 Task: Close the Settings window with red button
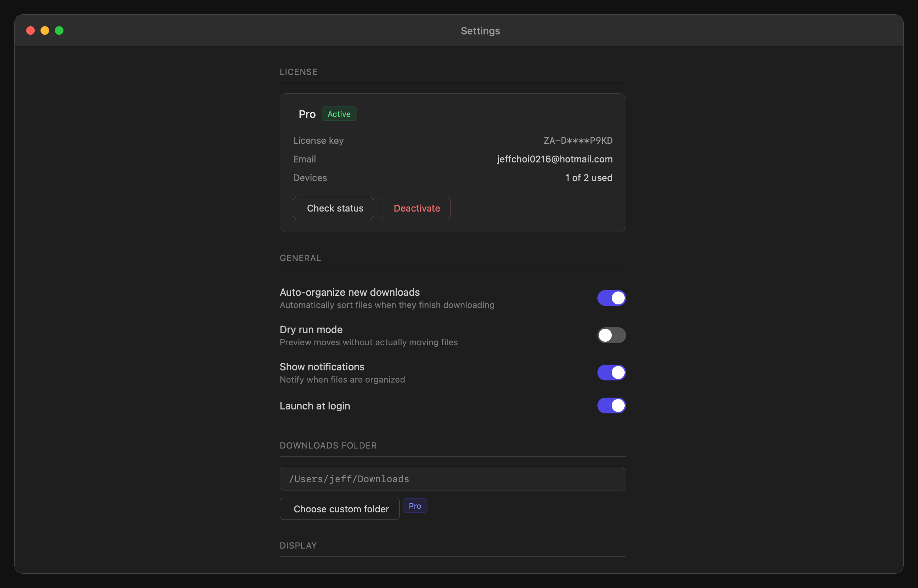[x=30, y=30]
